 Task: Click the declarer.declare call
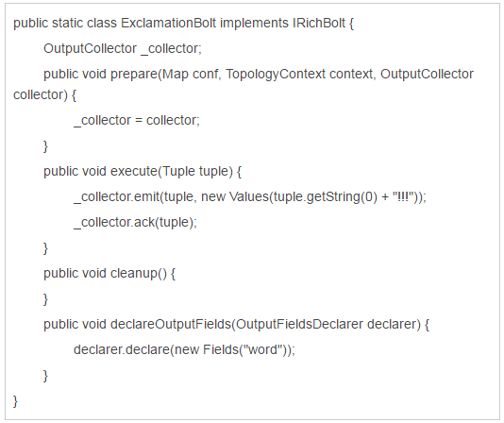pyautogui.click(x=122, y=349)
